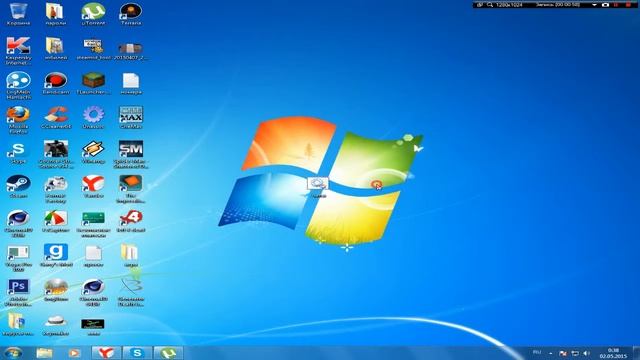Screen dimensions: 640x360
Task: Open Kaspersky Internet Security desktop shortcut
Action: tap(18, 51)
